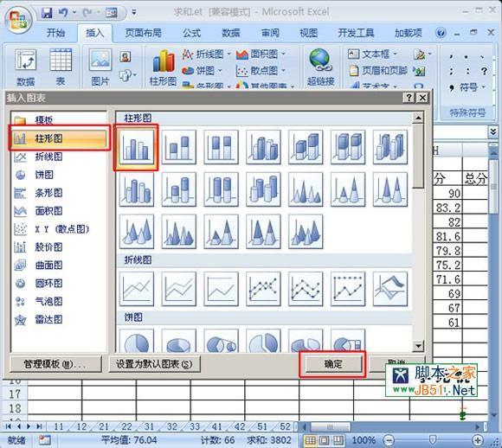Screen dimensions: 502x448
Task: Select X Y (散点图) category
Action: click(59, 229)
